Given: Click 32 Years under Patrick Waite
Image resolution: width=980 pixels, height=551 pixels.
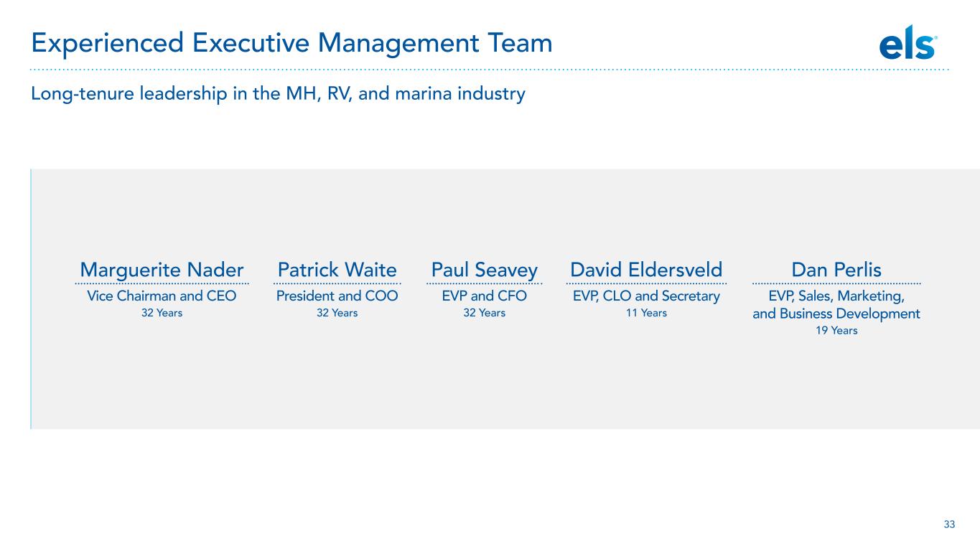Looking at the screenshot, I should [x=337, y=313].
